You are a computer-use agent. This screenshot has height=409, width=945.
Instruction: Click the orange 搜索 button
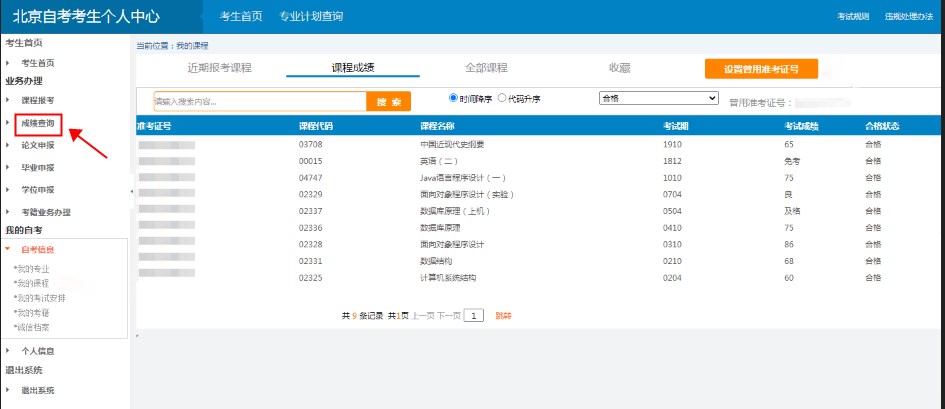pyautogui.click(x=389, y=102)
